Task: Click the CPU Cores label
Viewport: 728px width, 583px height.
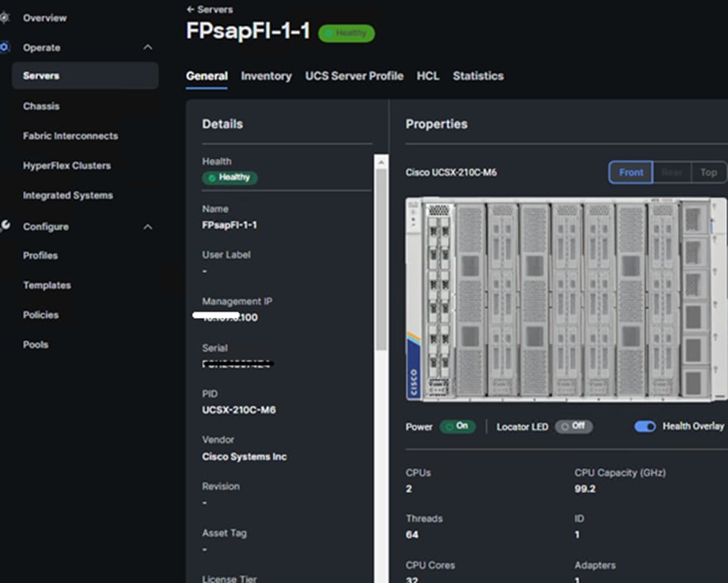Action: [430, 566]
